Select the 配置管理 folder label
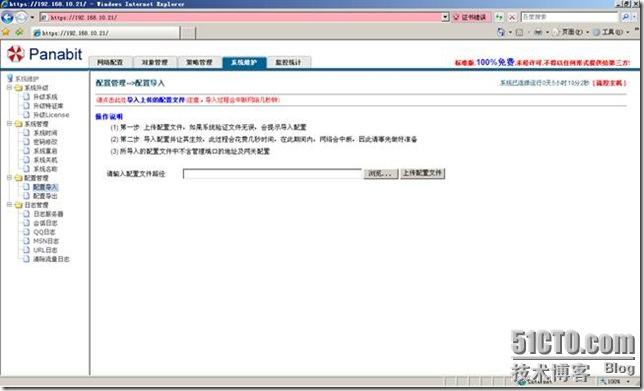 pos(37,178)
